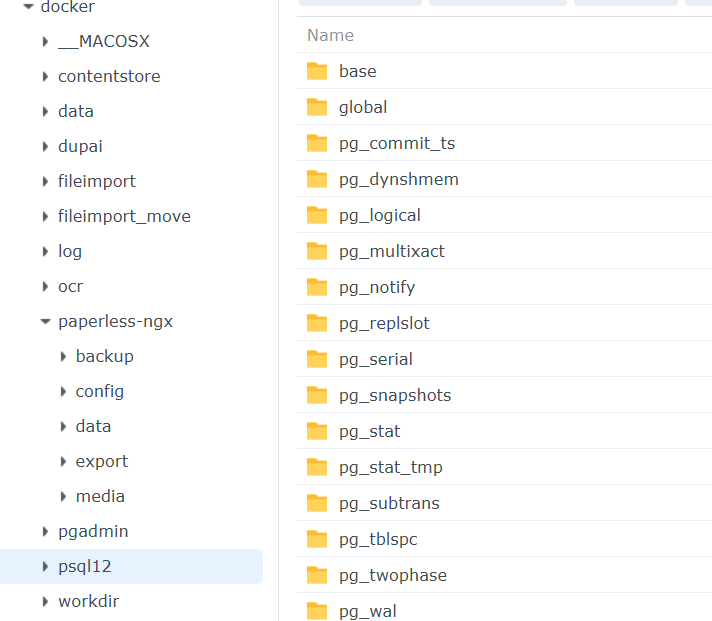Click the pg_dynshmem folder icon
The height and width of the screenshot is (621, 712).
316,179
